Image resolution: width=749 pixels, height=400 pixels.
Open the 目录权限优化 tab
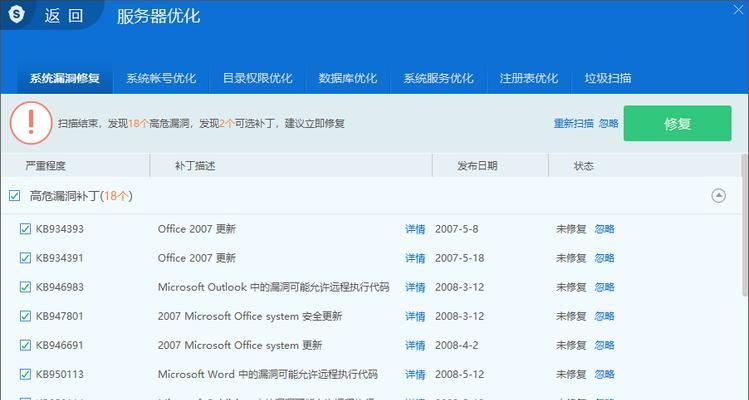[x=257, y=78]
